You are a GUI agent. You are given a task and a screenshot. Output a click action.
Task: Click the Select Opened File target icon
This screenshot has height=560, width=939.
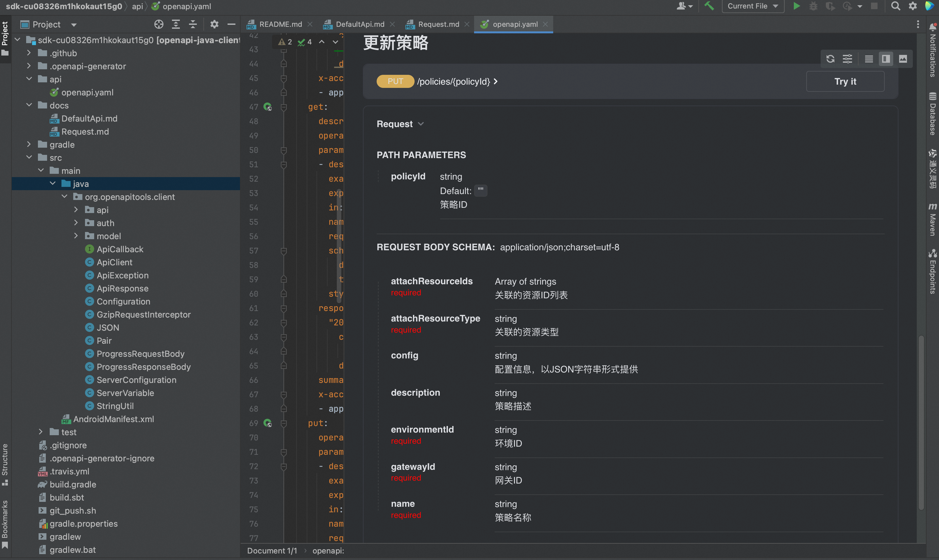(159, 25)
